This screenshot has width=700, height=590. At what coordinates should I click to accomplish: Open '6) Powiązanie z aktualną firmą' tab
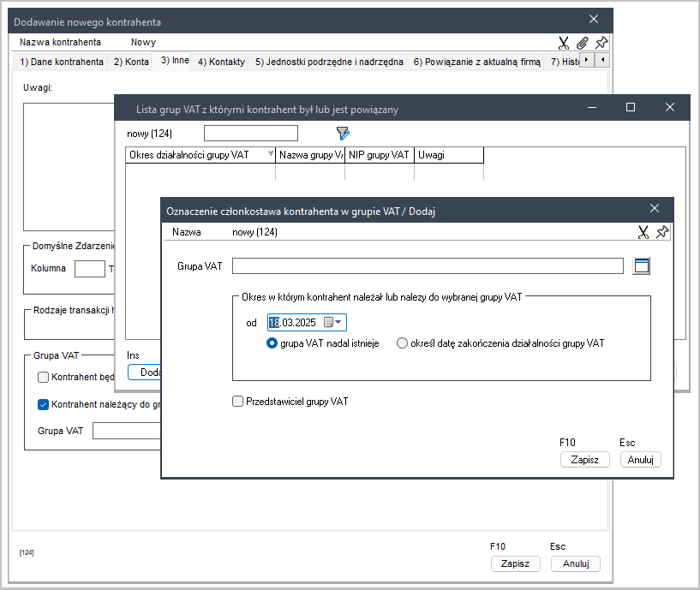click(x=476, y=62)
